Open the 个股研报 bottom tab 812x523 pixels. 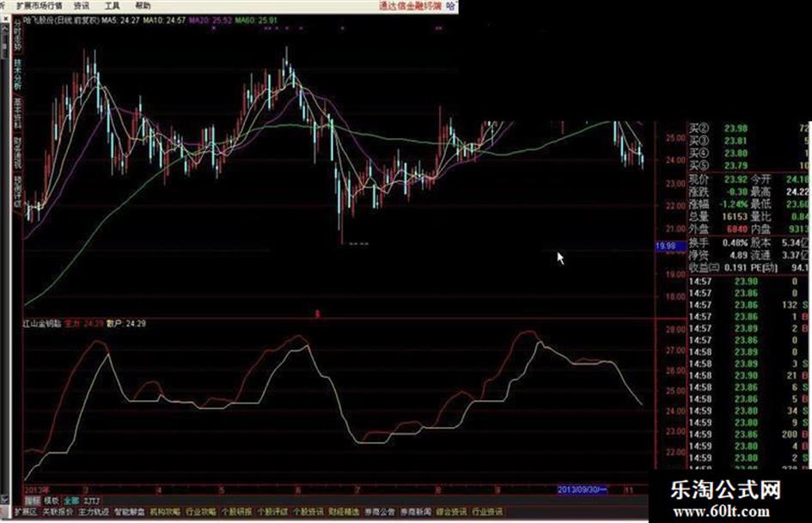(x=236, y=512)
